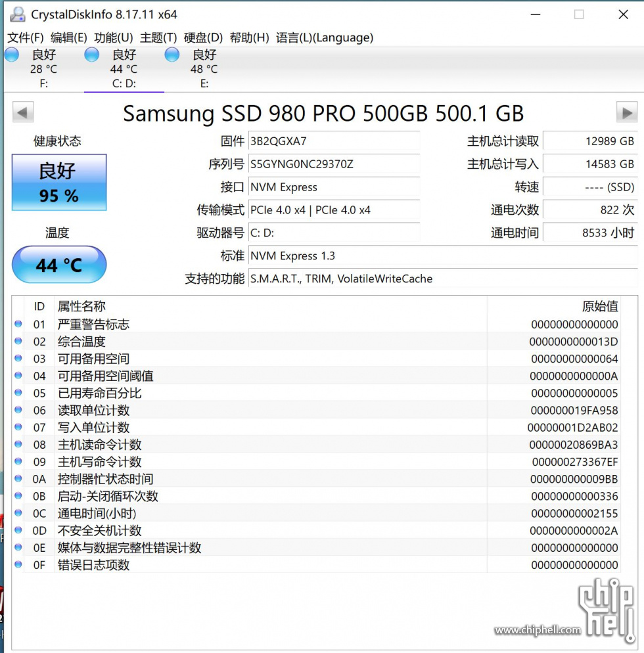Click status dot for 0B 启动-关闭循环次数
644x653 pixels.
[x=18, y=495]
